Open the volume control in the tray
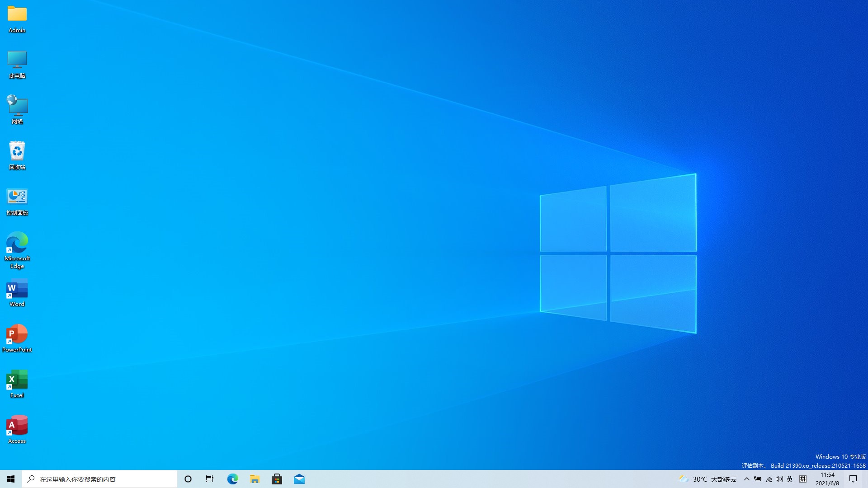Screen dimensions: 868x488 778,479
